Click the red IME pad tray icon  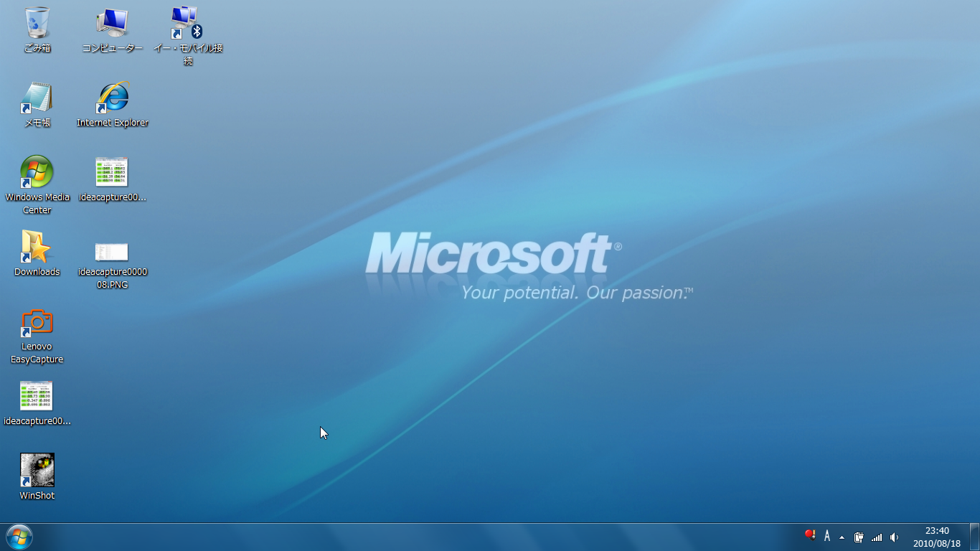click(810, 536)
